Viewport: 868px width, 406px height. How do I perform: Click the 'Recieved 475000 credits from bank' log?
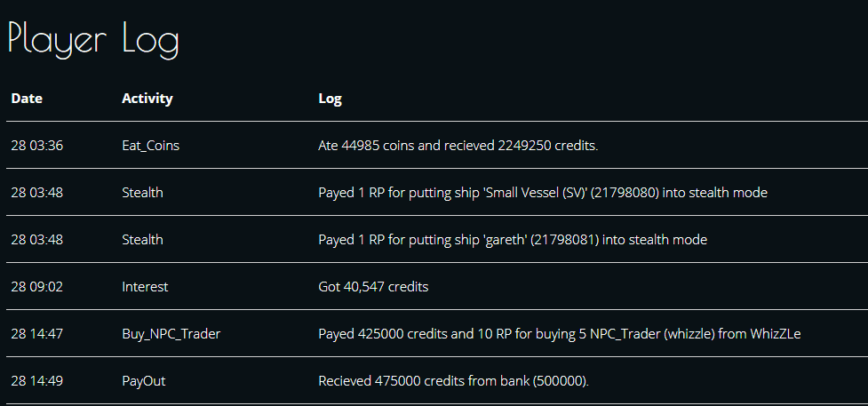tap(453, 381)
